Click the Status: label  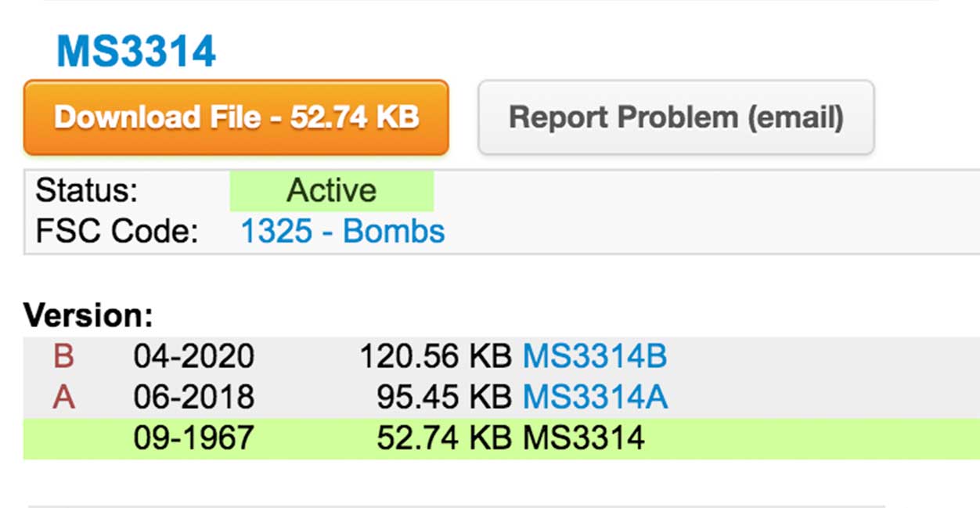87,191
